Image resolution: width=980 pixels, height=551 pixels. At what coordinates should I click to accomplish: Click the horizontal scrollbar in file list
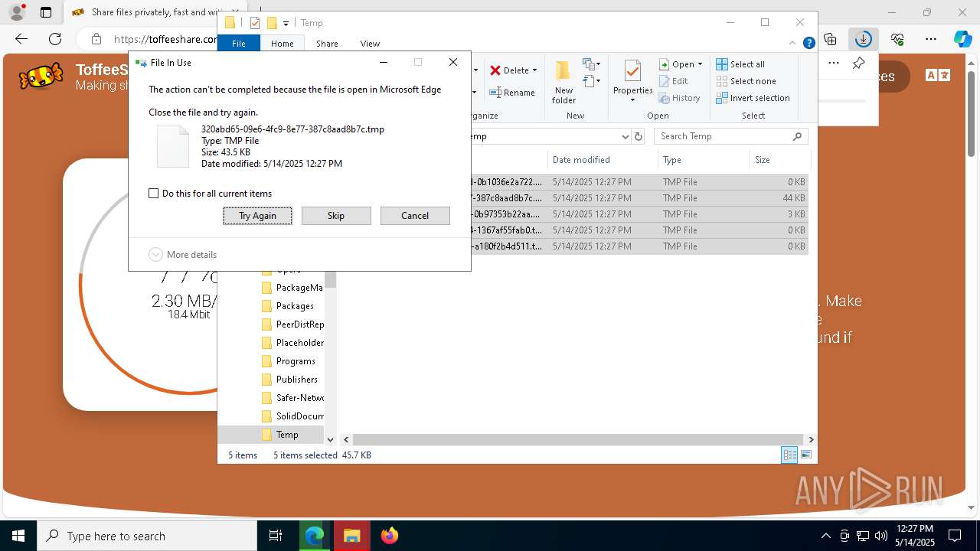tap(579, 439)
